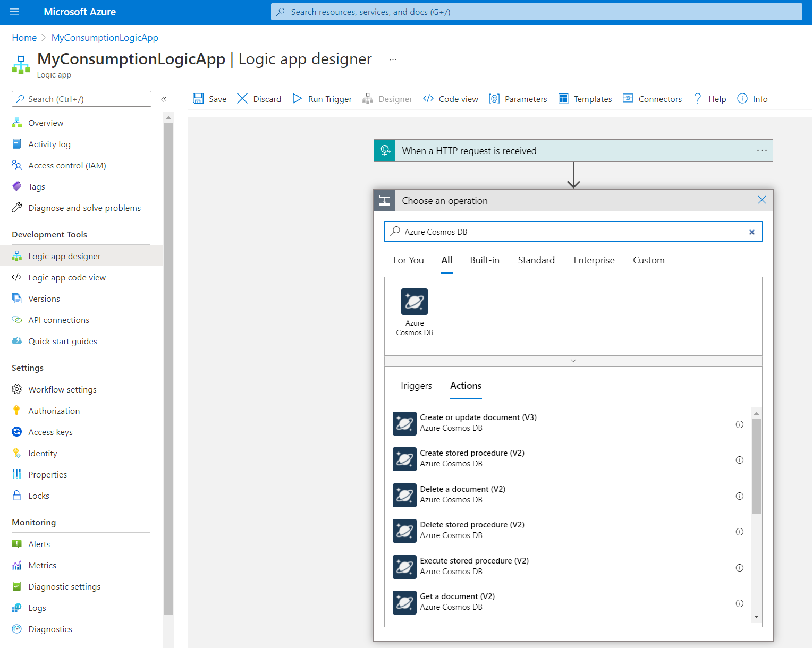
Task: Open Workflow settings in the sidebar
Action: click(82, 389)
